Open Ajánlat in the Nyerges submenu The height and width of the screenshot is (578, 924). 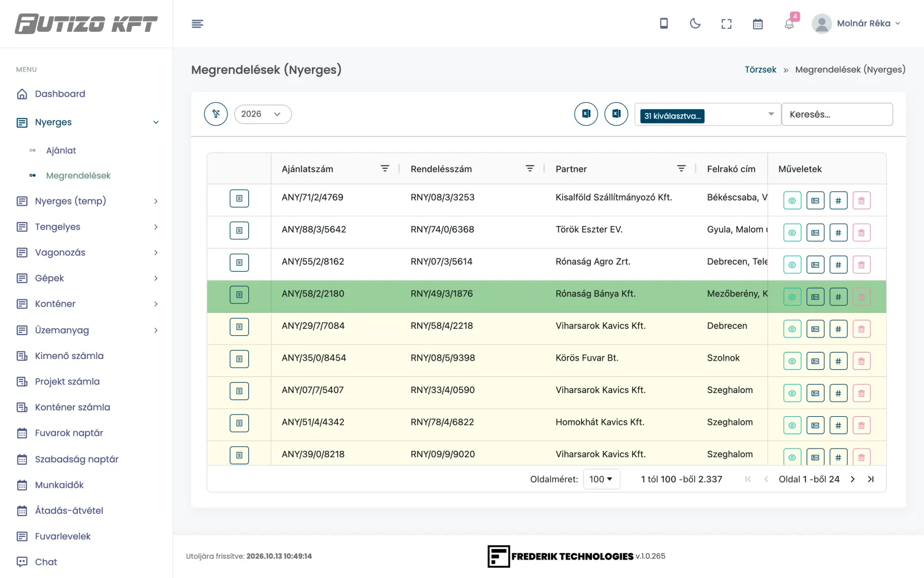pos(61,150)
